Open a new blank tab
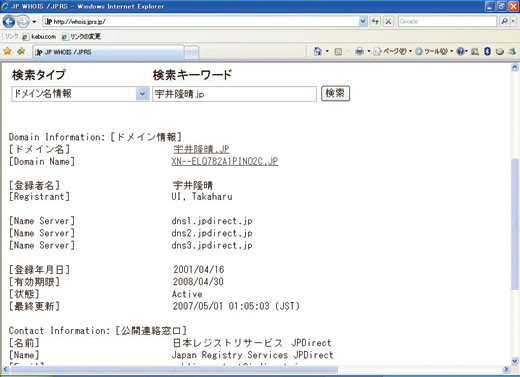 (x=191, y=52)
